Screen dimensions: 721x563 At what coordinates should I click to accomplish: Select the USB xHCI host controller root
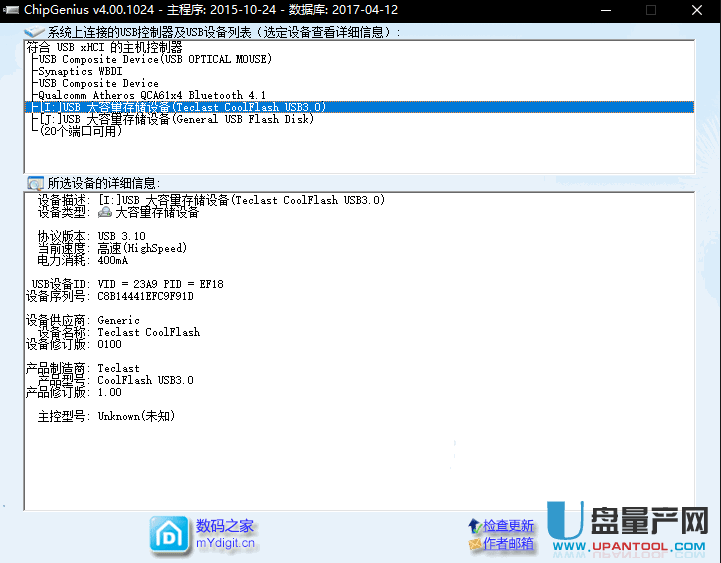[x=105, y=47]
